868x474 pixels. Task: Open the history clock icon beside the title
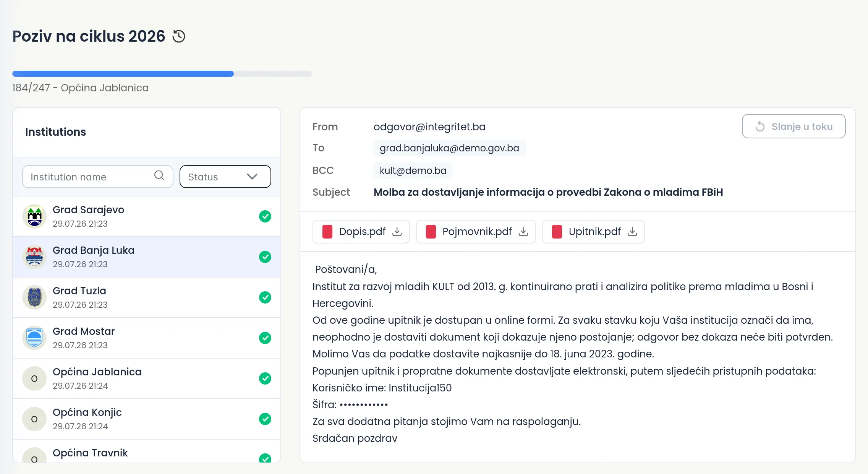(179, 36)
